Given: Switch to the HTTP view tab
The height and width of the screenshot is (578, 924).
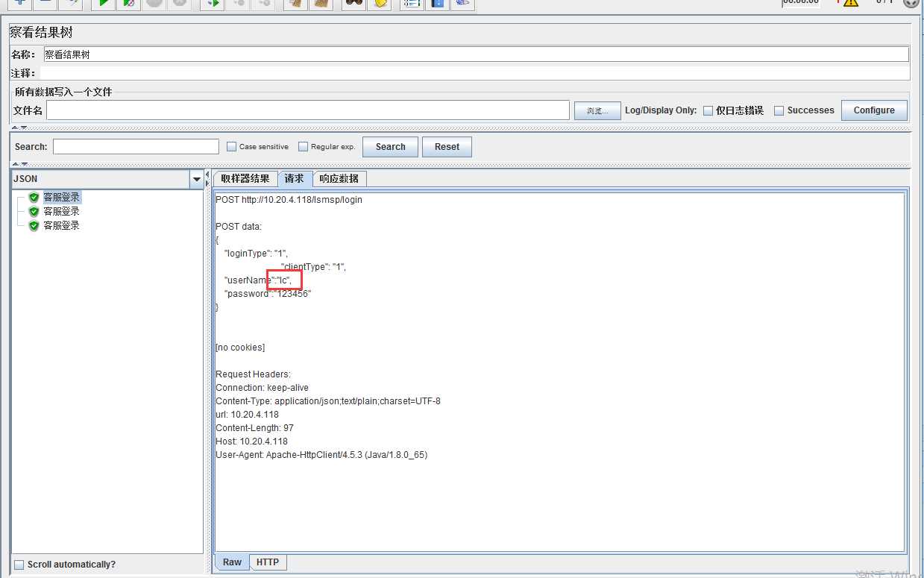Looking at the screenshot, I should tap(268, 562).
